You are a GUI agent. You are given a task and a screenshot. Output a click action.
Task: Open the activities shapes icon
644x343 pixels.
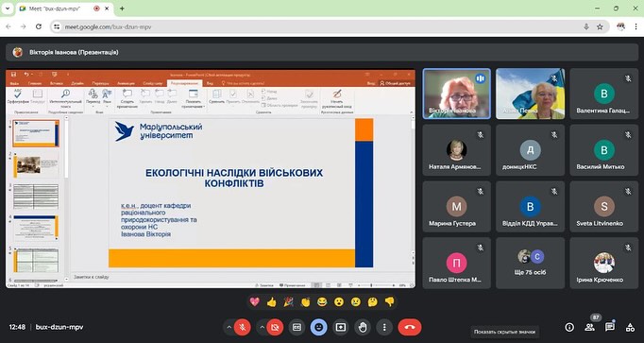[x=630, y=327]
